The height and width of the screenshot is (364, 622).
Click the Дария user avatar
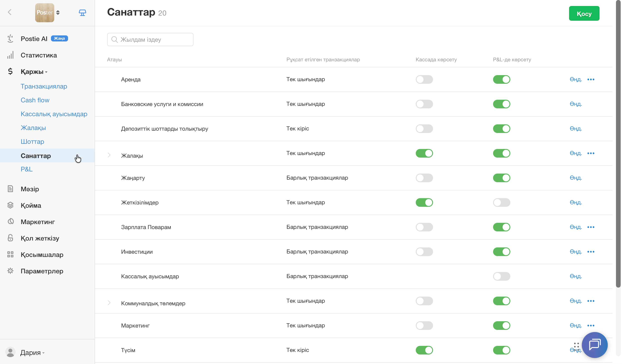(x=10, y=353)
